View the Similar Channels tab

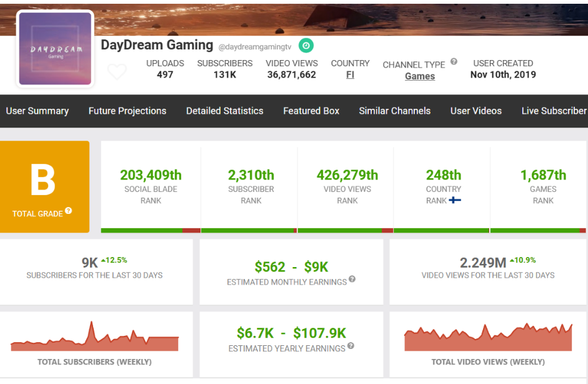pyautogui.click(x=395, y=111)
